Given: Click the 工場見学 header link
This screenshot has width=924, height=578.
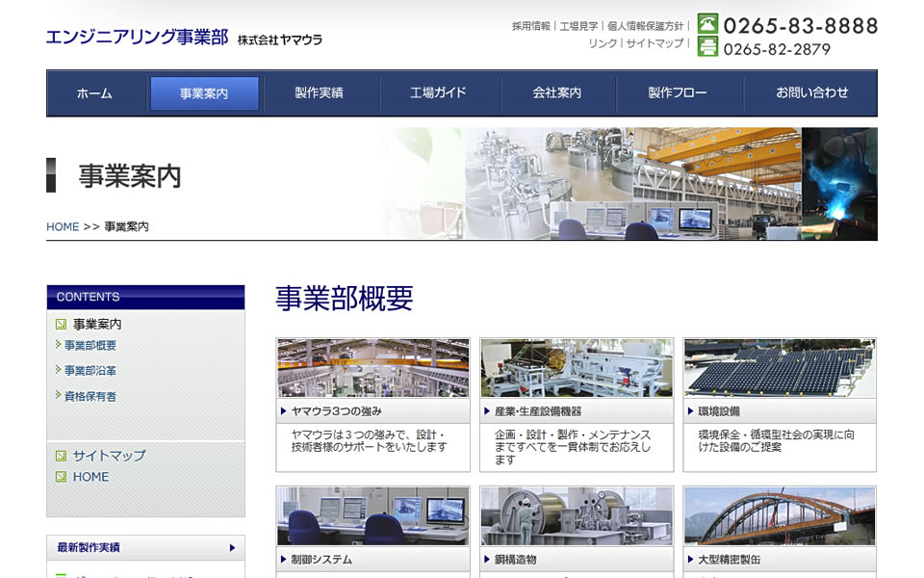Looking at the screenshot, I should (578, 26).
